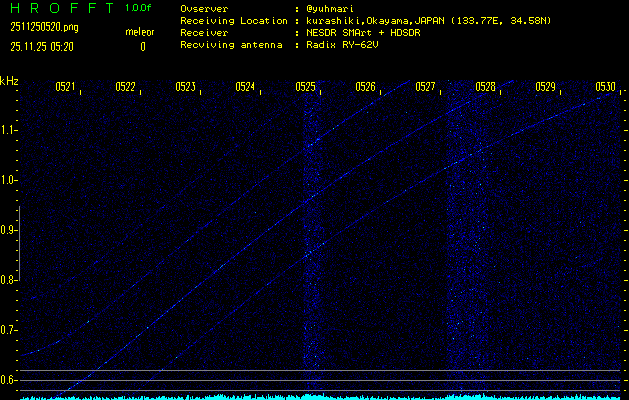
Task: Select the 0529 time label
Action: pyautogui.click(x=546, y=87)
